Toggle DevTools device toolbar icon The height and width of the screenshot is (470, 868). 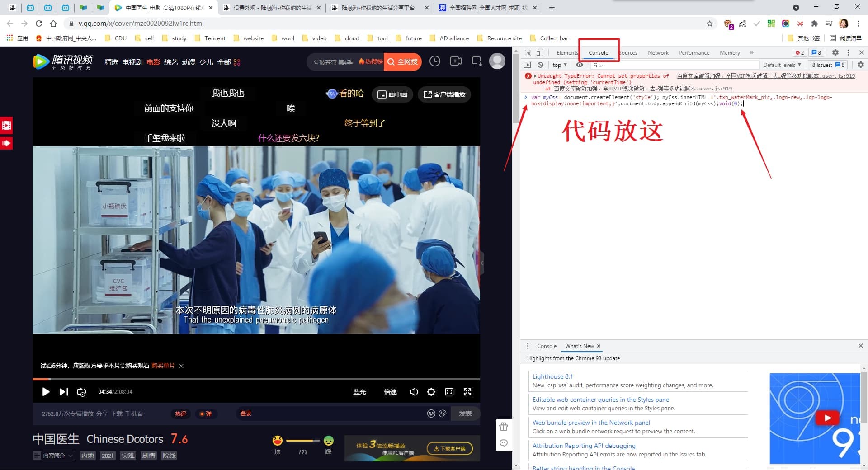point(540,52)
